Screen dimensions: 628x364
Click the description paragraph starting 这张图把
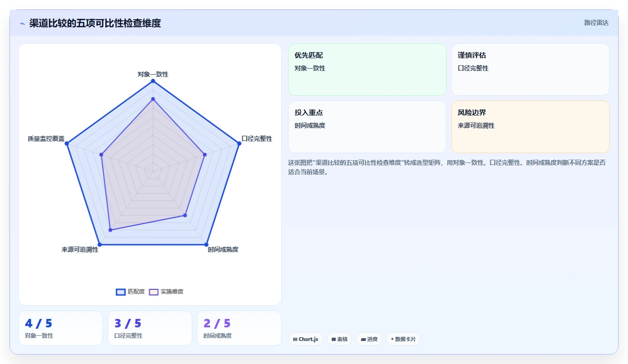pos(447,167)
